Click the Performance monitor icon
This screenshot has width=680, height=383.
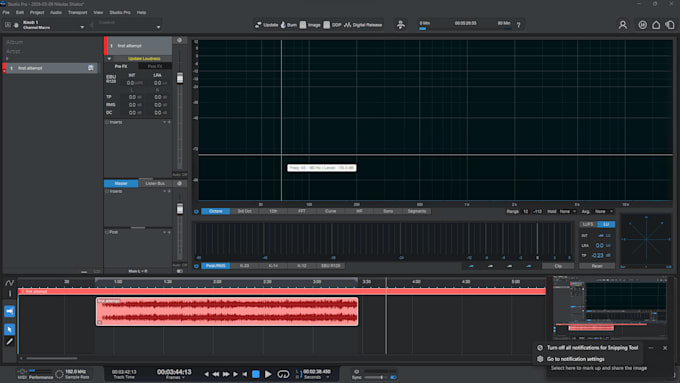(40, 373)
